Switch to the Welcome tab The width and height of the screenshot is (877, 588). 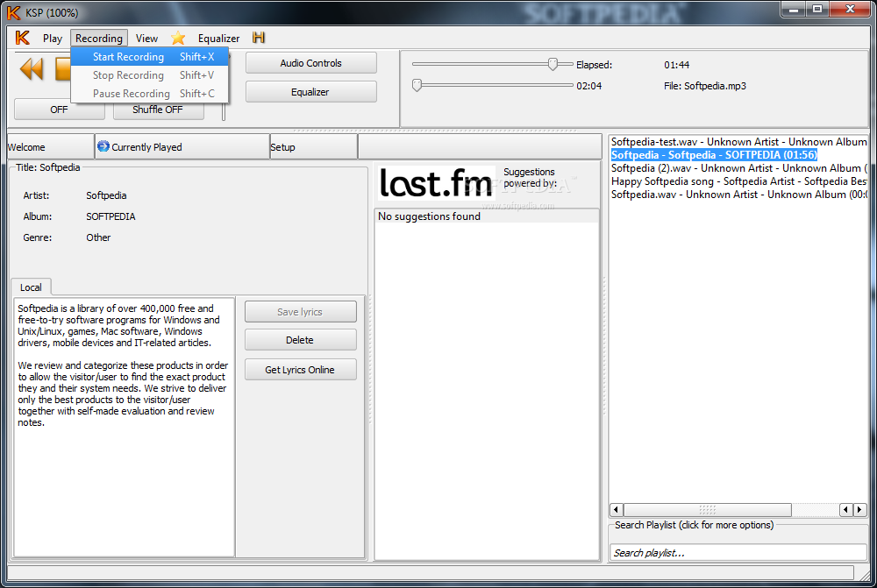pyautogui.click(x=50, y=146)
